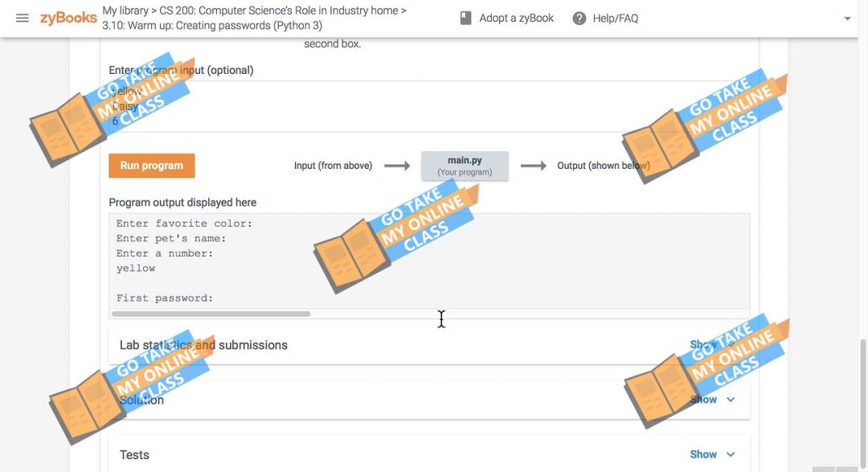The height and width of the screenshot is (472, 868).
Task: Open the account dropdown arrow in header
Action: click(847, 18)
